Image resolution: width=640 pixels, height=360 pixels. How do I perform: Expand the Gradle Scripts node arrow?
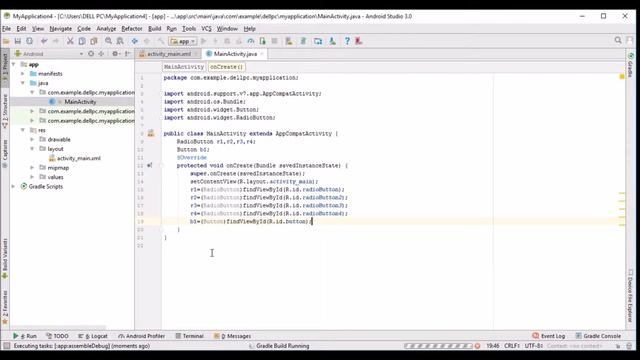(13, 187)
